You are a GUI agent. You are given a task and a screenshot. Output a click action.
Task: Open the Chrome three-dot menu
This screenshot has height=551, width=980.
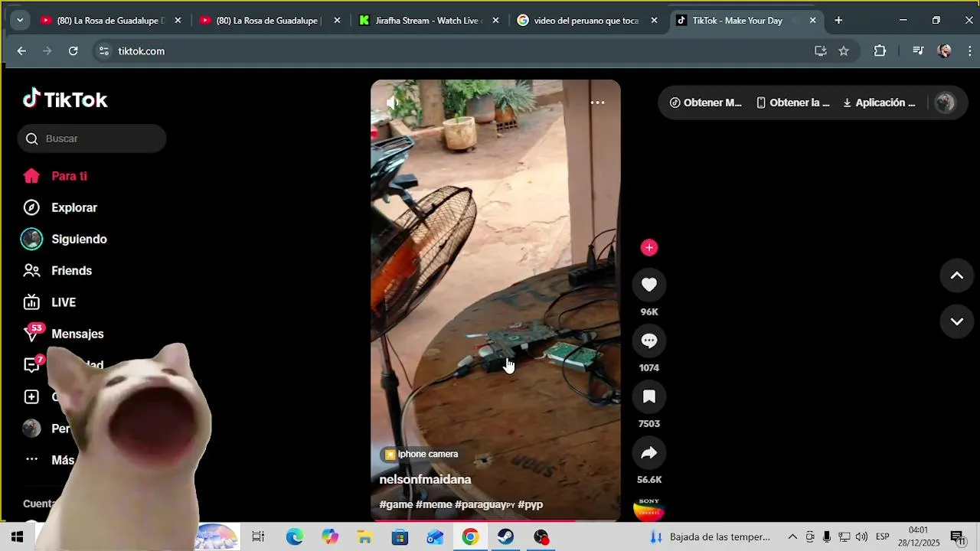click(x=970, y=51)
